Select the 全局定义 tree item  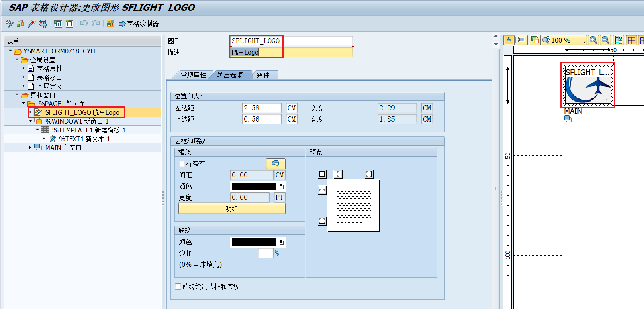49,86
